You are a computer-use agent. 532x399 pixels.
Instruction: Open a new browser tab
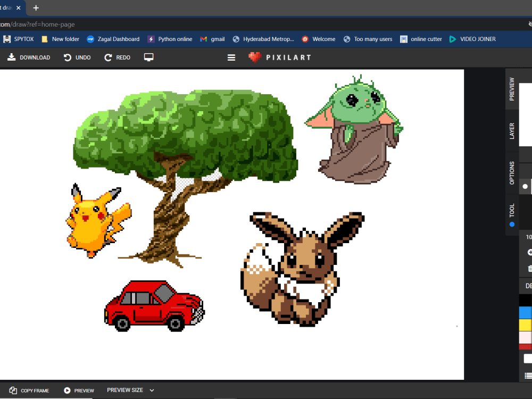tap(36, 7)
